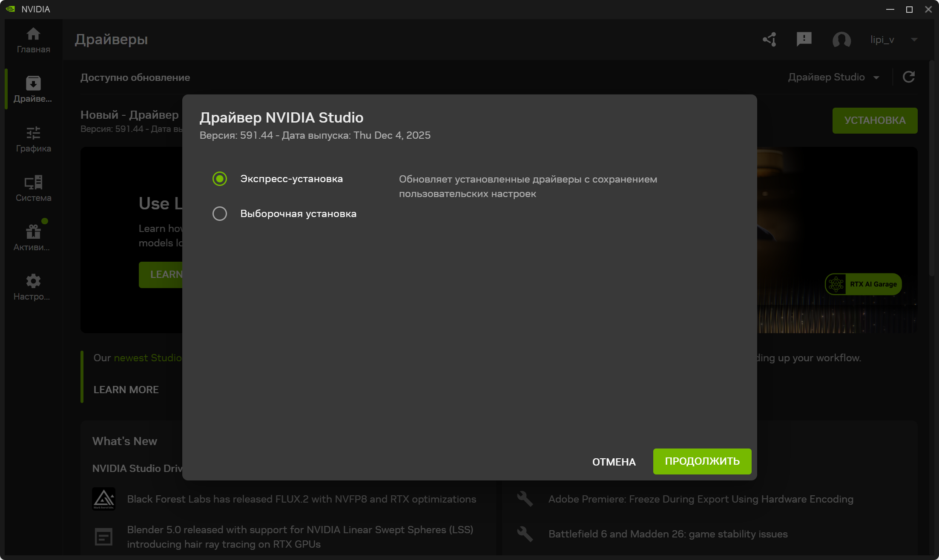The width and height of the screenshot is (939, 560).
Task: Open the Система system icon
Action: [33, 189]
